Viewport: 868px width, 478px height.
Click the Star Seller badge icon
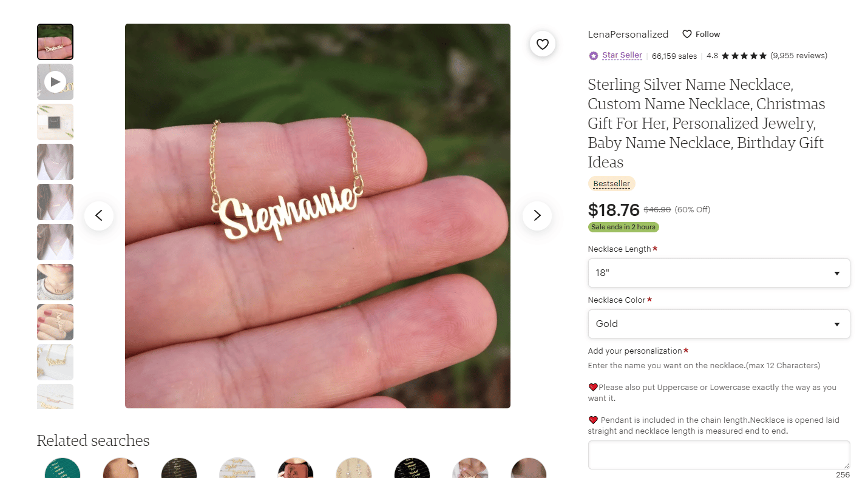click(x=593, y=56)
